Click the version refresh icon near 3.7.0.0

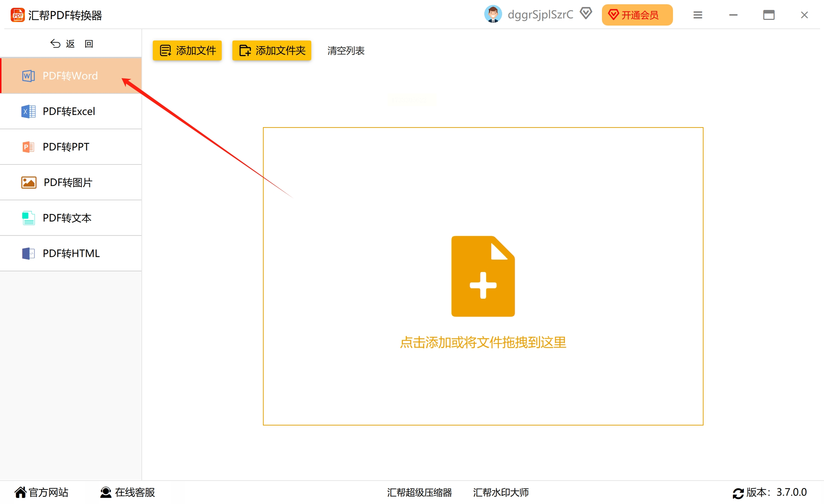739,492
